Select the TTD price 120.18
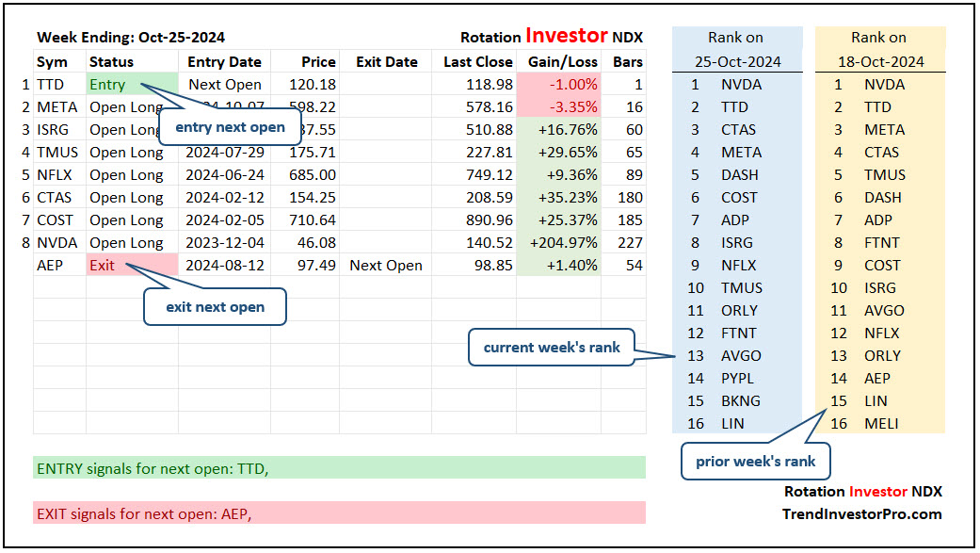Image resolution: width=980 pixels, height=553 pixels. click(x=313, y=85)
